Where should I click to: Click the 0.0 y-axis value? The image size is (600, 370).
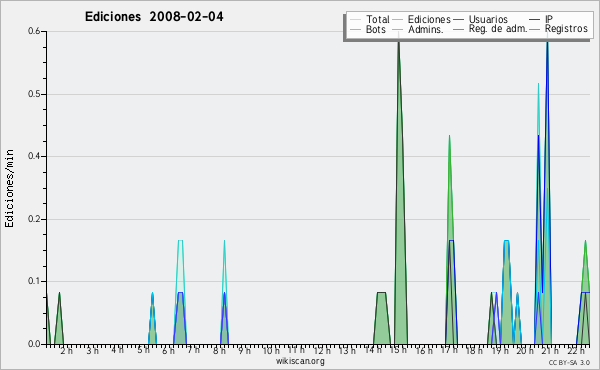(34, 344)
